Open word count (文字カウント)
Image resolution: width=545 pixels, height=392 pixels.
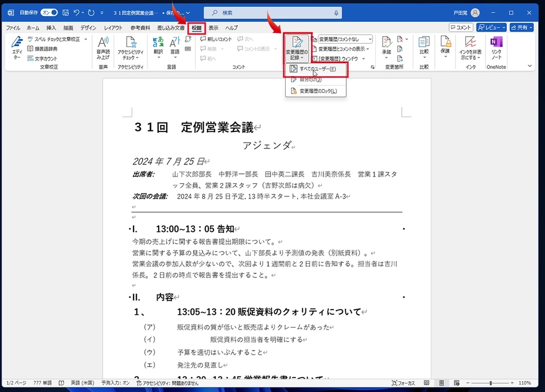pos(43,59)
